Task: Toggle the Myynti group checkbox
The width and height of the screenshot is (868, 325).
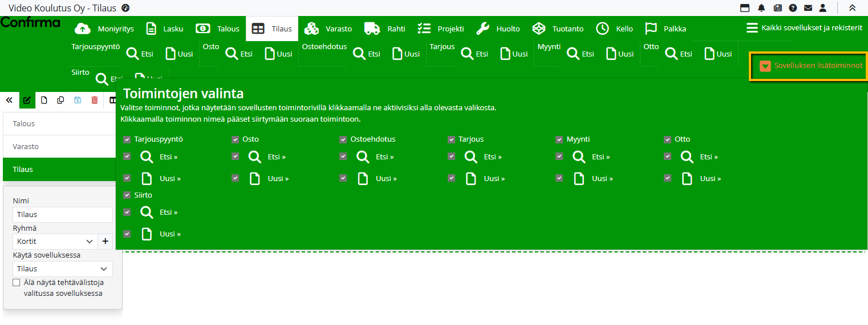Action: click(x=559, y=139)
